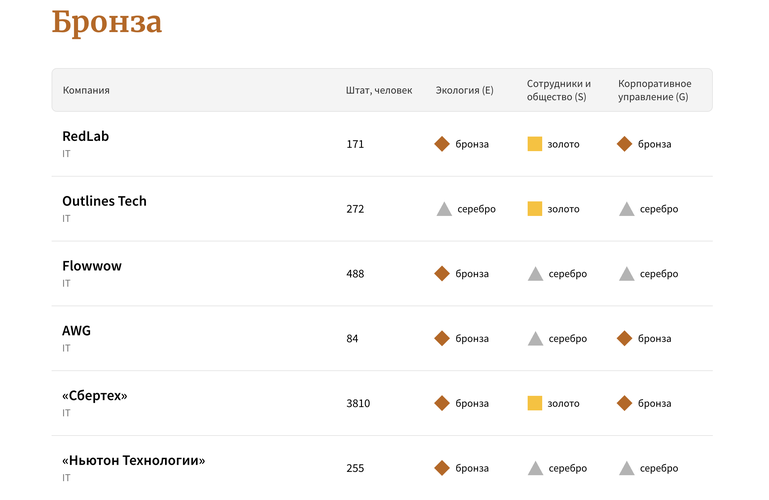Click the «Штат, человек» column header
The height and width of the screenshot is (500, 769).
point(379,90)
